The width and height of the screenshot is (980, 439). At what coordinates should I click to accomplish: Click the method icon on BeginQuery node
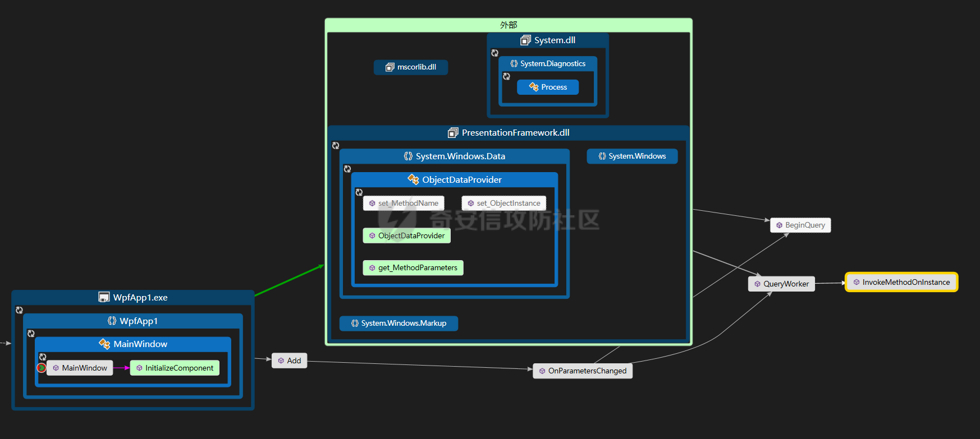(x=779, y=225)
